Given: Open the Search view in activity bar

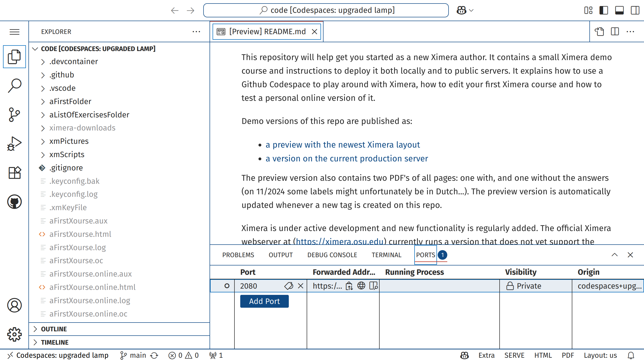Looking at the screenshot, I should [14, 85].
